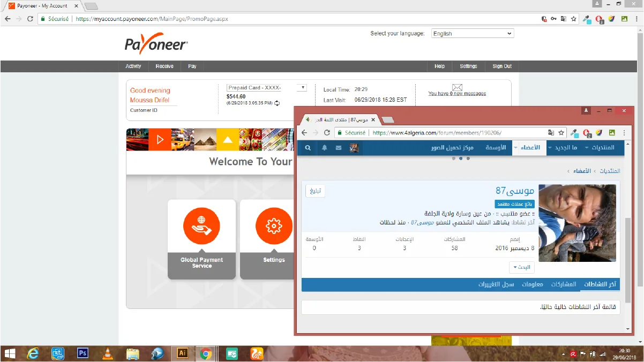This screenshot has width=644, height=362.
Task: Click the orange play button banner icon
Action: click(160, 140)
